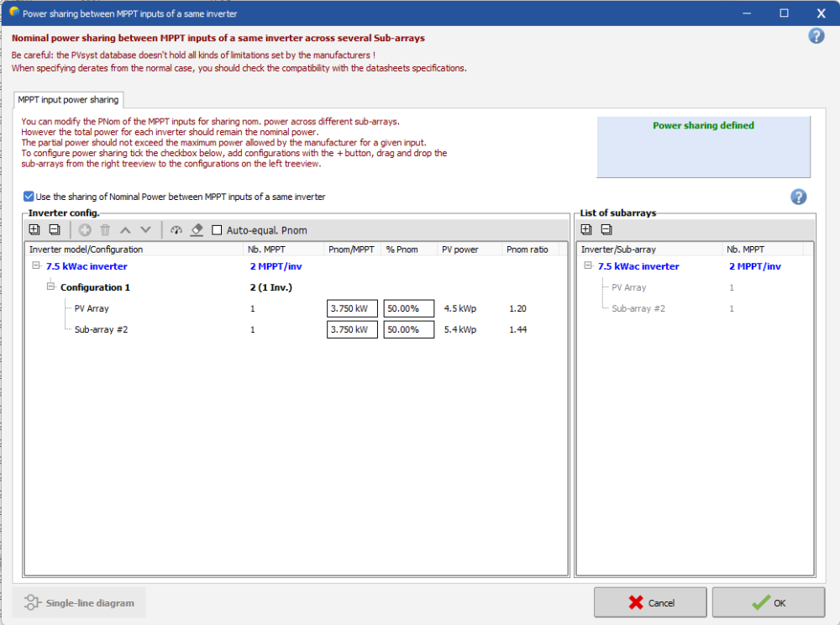Click expand-all icon in List of subarrays
The height and width of the screenshot is (625, 840).
(x=586, y=229)
